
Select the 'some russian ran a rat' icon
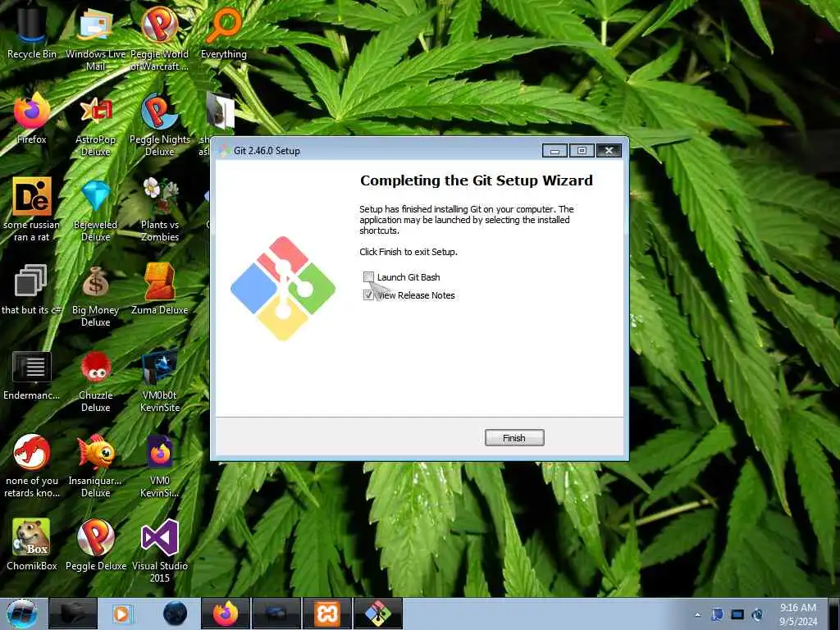coord(32,209)
